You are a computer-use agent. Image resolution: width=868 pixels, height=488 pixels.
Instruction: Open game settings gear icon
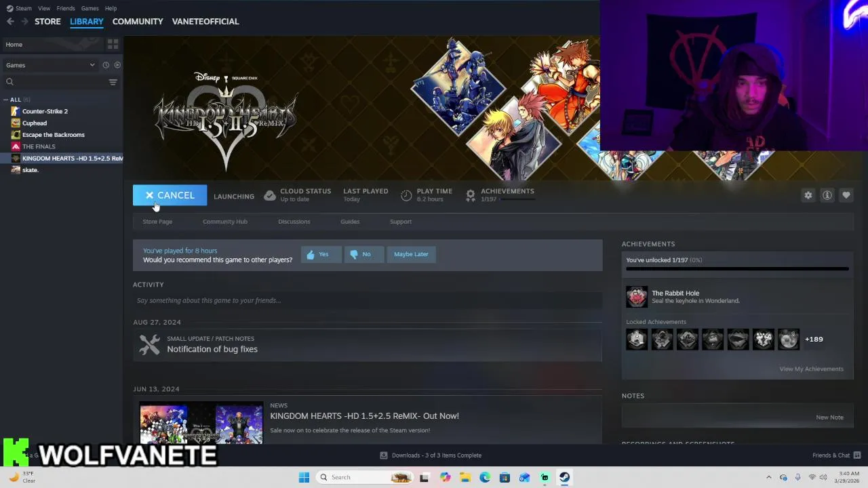808,195
